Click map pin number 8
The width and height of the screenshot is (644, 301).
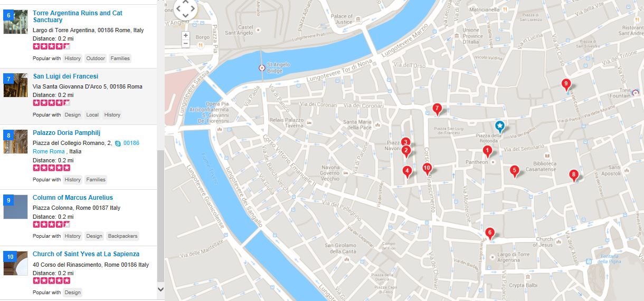(x=574, y=176)
